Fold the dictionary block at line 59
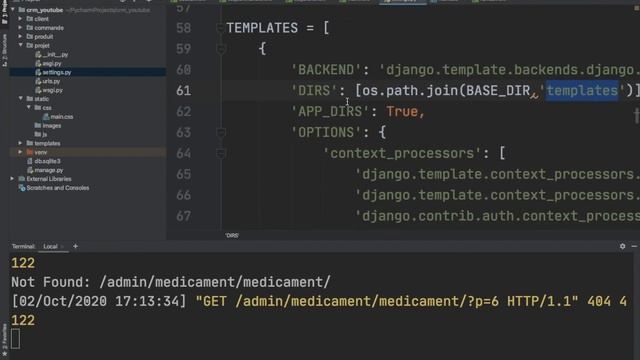Image resolution: width=640 pixels, height=360 pixels. (221, 49)
